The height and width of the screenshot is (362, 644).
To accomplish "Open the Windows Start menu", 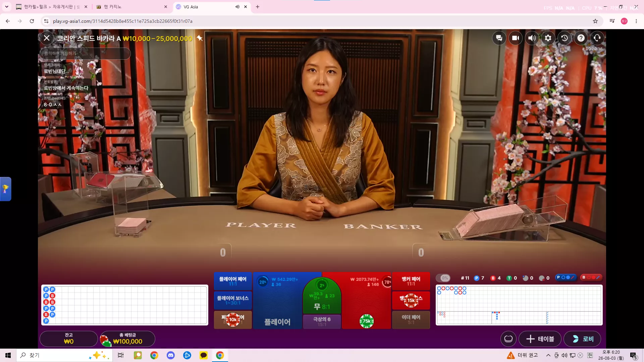I will tap(8, 355).
